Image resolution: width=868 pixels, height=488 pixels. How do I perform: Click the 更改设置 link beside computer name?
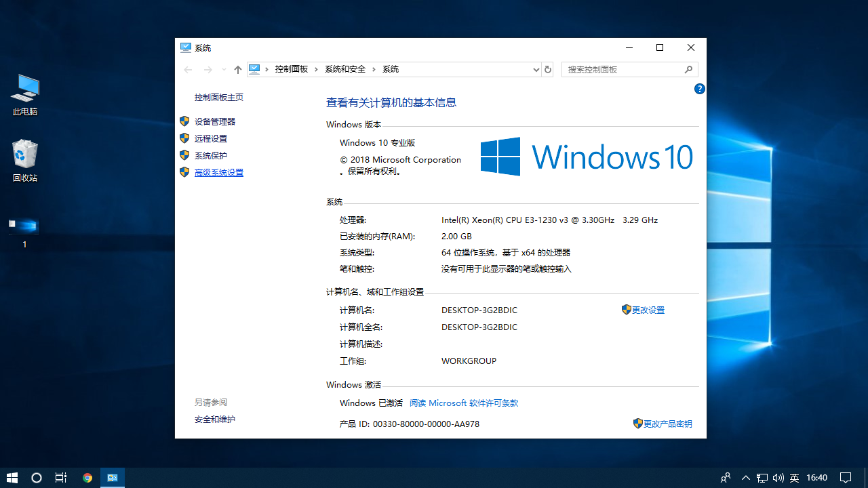point(648,310)
